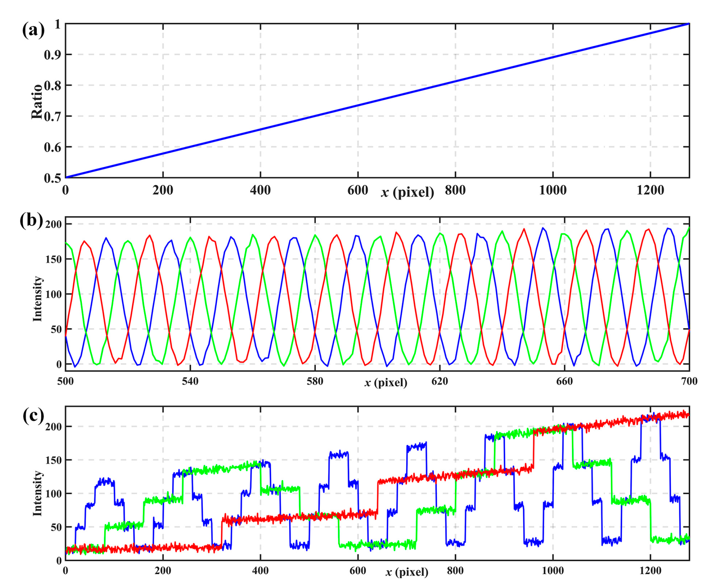Click the 580 tick label in panel (b)

(315, 381)
